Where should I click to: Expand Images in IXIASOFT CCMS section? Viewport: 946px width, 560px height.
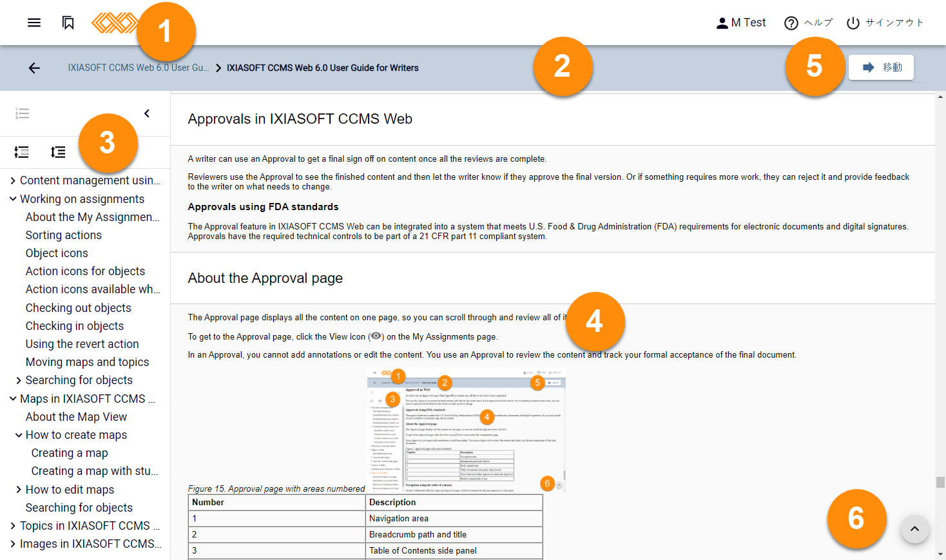click(13, 544)
